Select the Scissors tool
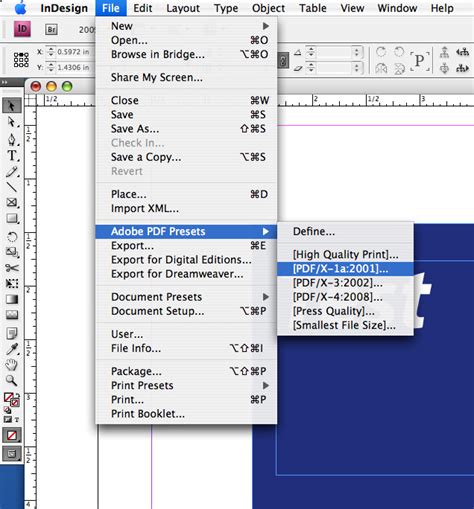Screen dimensions: 474x509 [12, 268]
